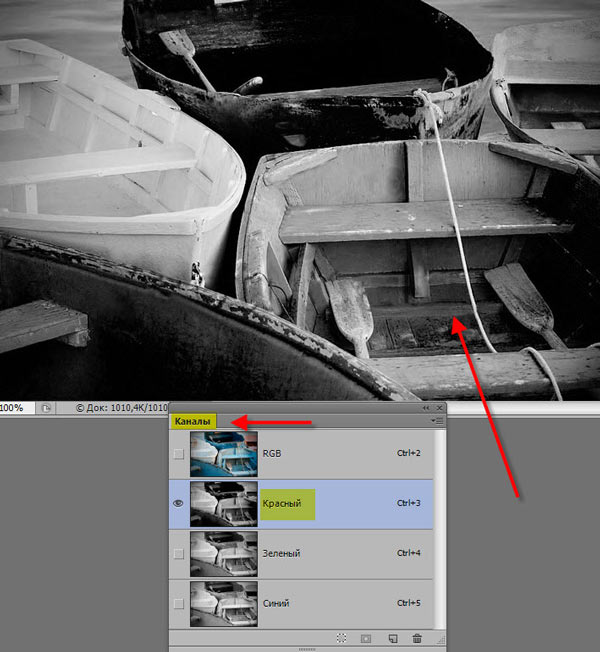Load channel as selection icon
600x652 pixels.
[x=341, y=638]
